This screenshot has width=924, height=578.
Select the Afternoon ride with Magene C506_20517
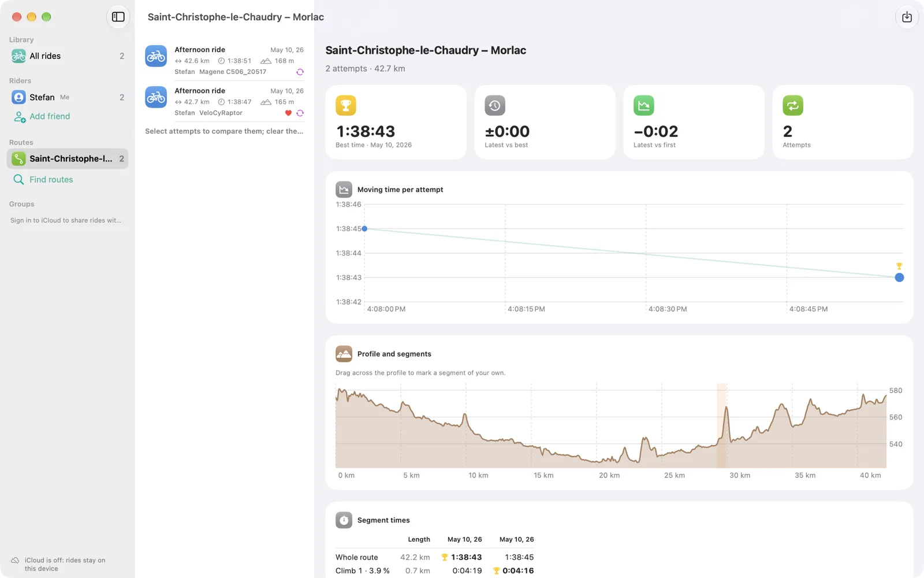pos(225,60)
